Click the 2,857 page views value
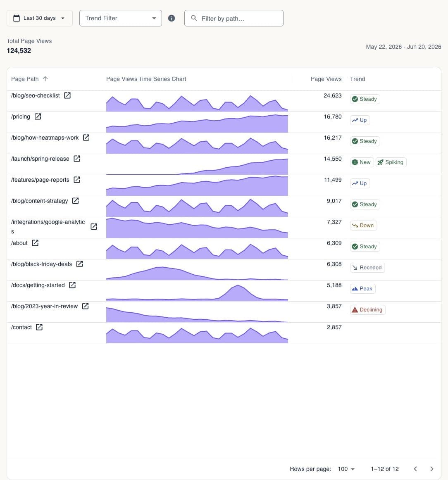Image resolution: width=448 pixels, height=480 pixels. click(x=334, y=327)
